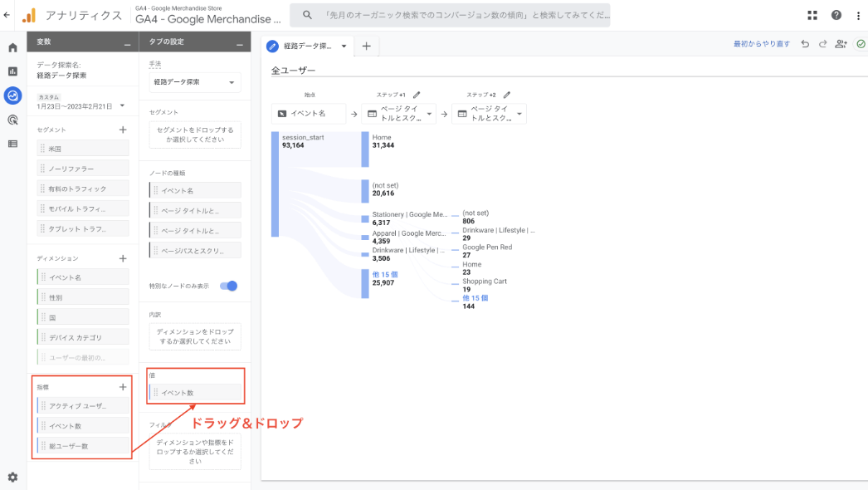This screenshot has width=868, height=490.
Task: Select the モバイル トラフィック segment
Action: (x=83, y=208)
